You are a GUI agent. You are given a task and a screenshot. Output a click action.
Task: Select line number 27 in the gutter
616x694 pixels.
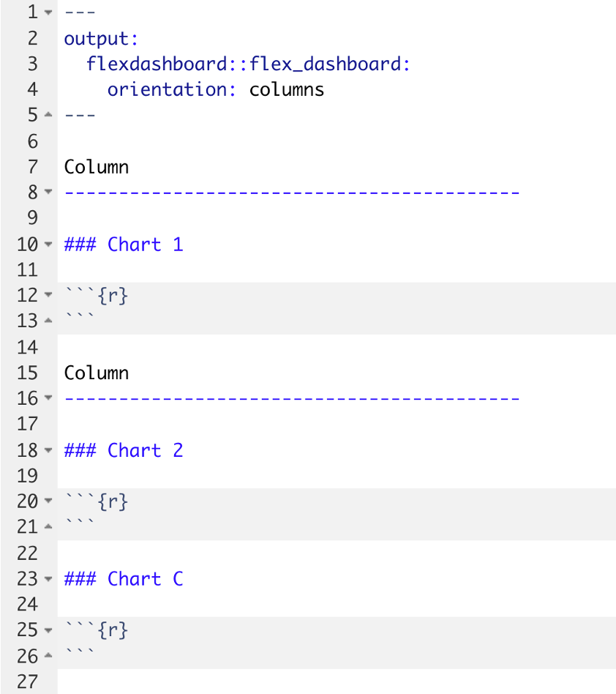coord(27,682)
